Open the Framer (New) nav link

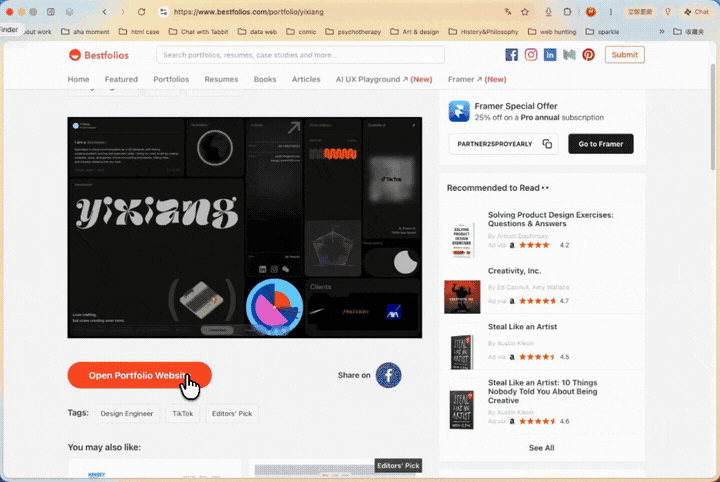click(477, 79)
